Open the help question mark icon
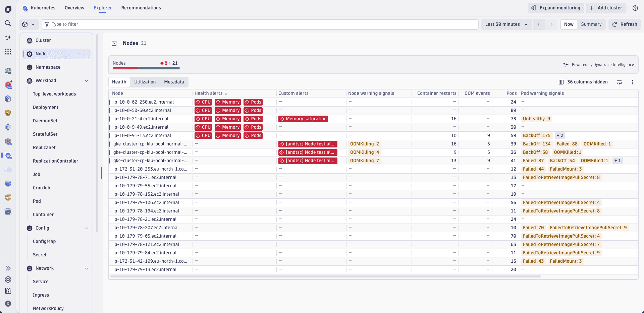 635,8
